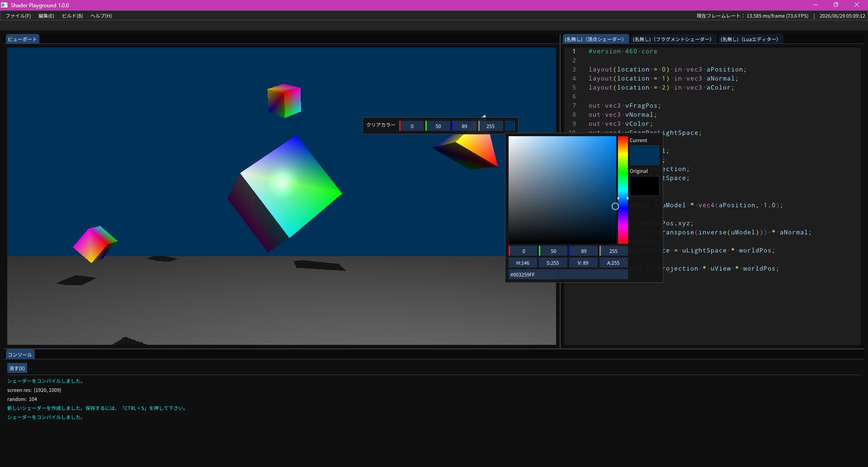Click the picker red field showing 0
Viewport: 868px width, 467px height.
(523, 251)
